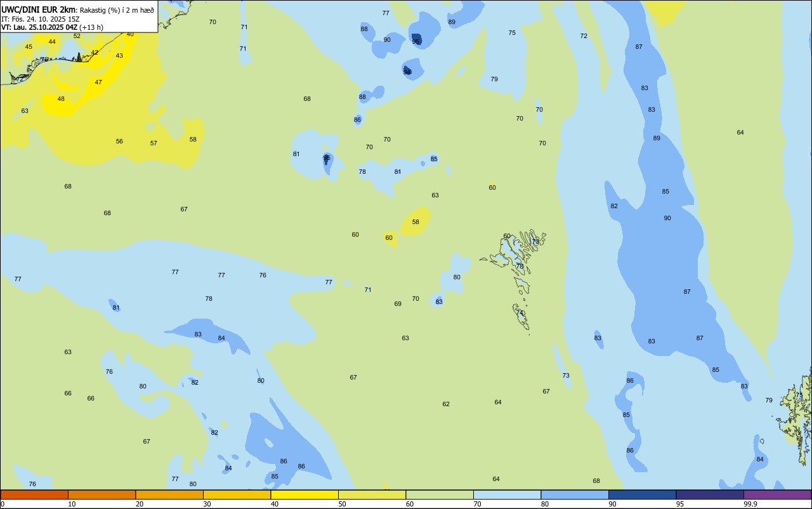The image size is (812, 509).
Task: Click the humidity value 48 in yellow area
Action: 61,99
